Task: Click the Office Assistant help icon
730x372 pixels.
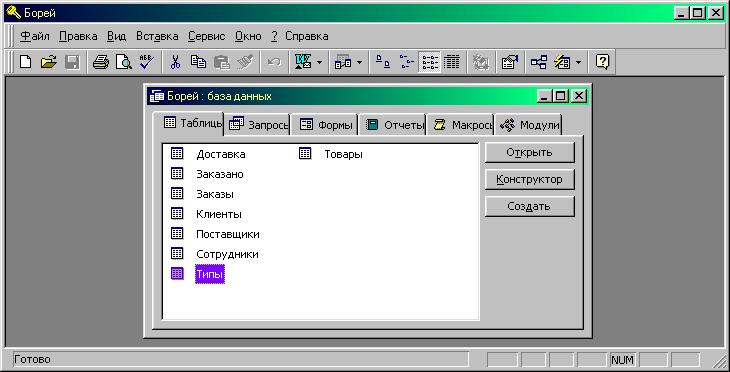Action: tap(602, 62)
